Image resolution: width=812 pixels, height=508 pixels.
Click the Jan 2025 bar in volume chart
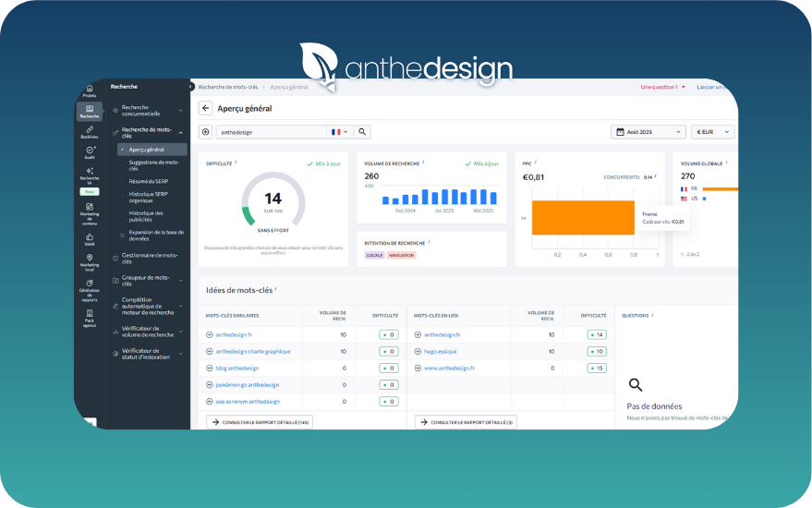(x=445, y=198)
